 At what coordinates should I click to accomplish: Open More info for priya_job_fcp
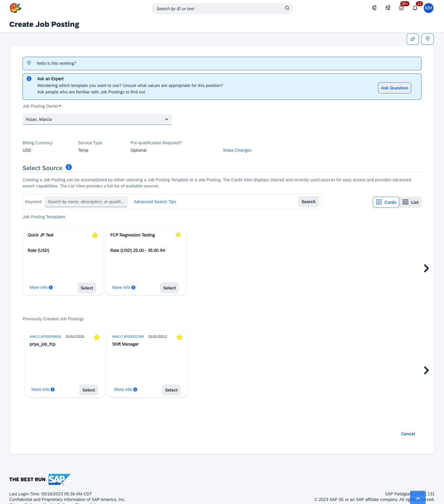[x=40, y=389]
